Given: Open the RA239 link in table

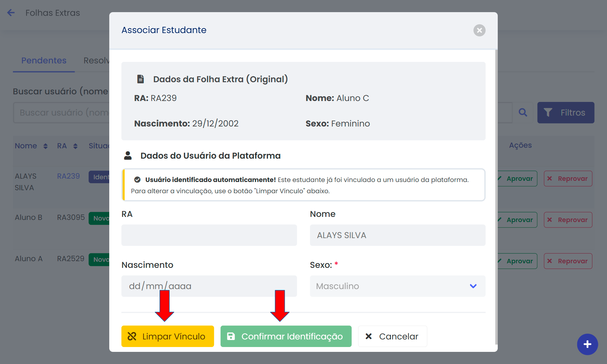Looking at the screenshot, I should (x=68, y=176).
